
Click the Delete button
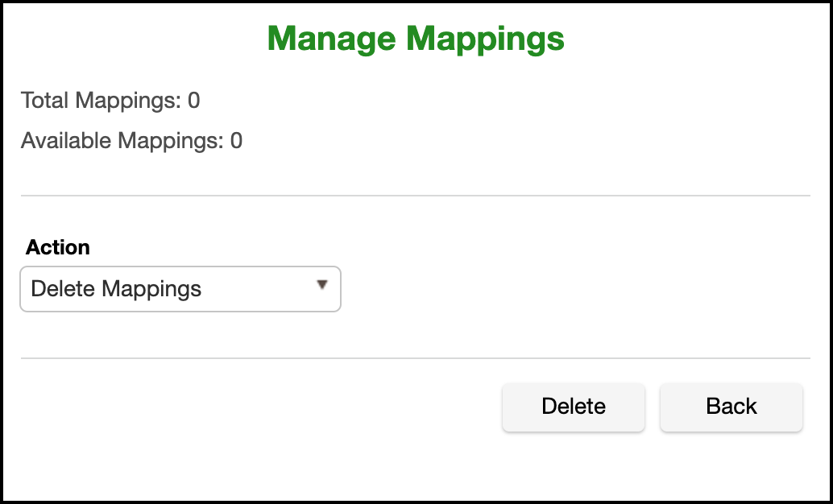click(574, 407)
